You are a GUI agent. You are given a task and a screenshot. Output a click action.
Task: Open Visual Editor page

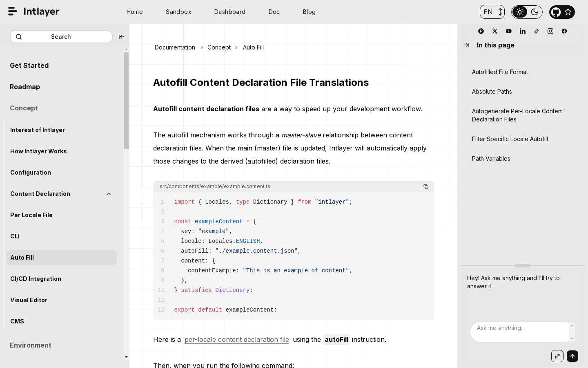pos(29,300)
